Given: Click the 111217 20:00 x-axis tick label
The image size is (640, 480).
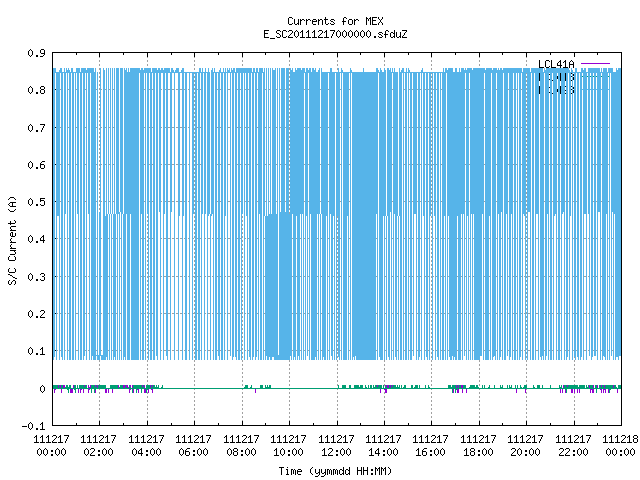Looking at the screenshot, I should 525,446.
